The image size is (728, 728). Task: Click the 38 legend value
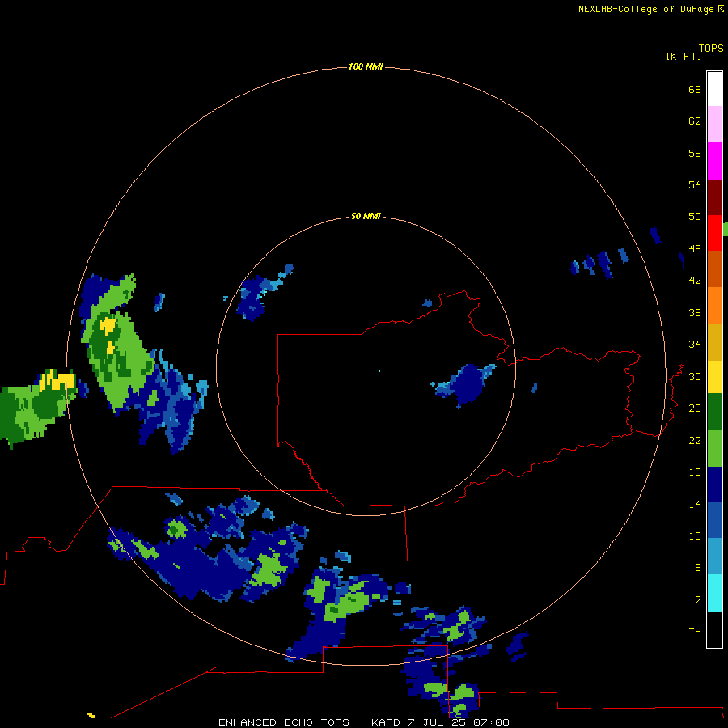coord(695,312)
